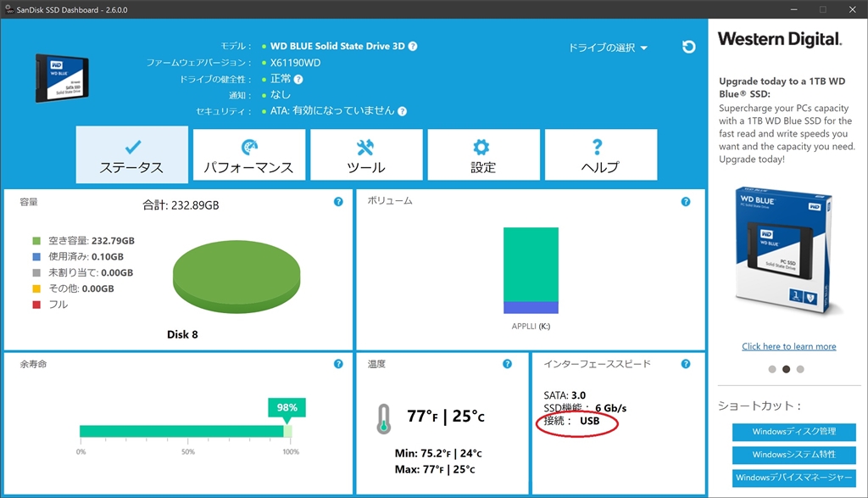The width and height of the screenshot is (868, 498).
Task: Click the Western Digital logo
Action: point(780,39)
